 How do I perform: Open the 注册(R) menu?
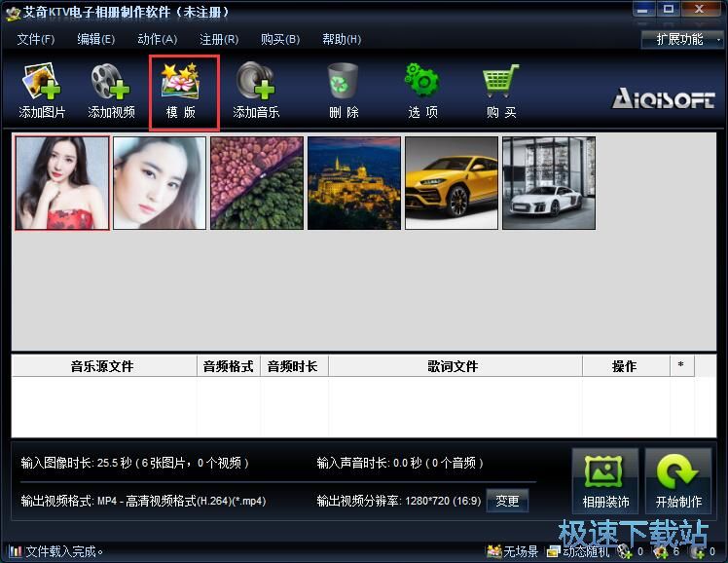click(x=219, y=40)
